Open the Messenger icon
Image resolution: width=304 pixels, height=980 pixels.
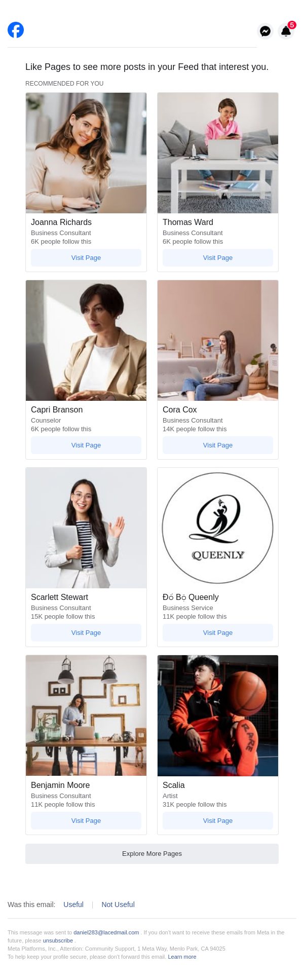[265, 31]
